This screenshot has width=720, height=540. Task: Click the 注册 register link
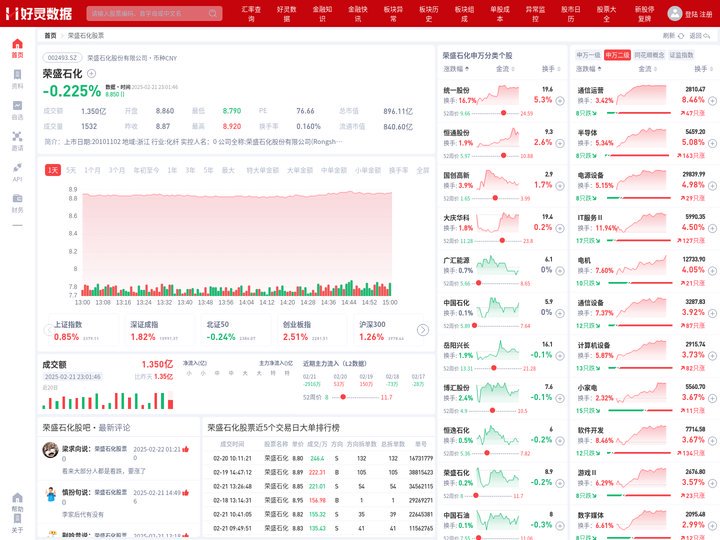click(x=706, y=14)
